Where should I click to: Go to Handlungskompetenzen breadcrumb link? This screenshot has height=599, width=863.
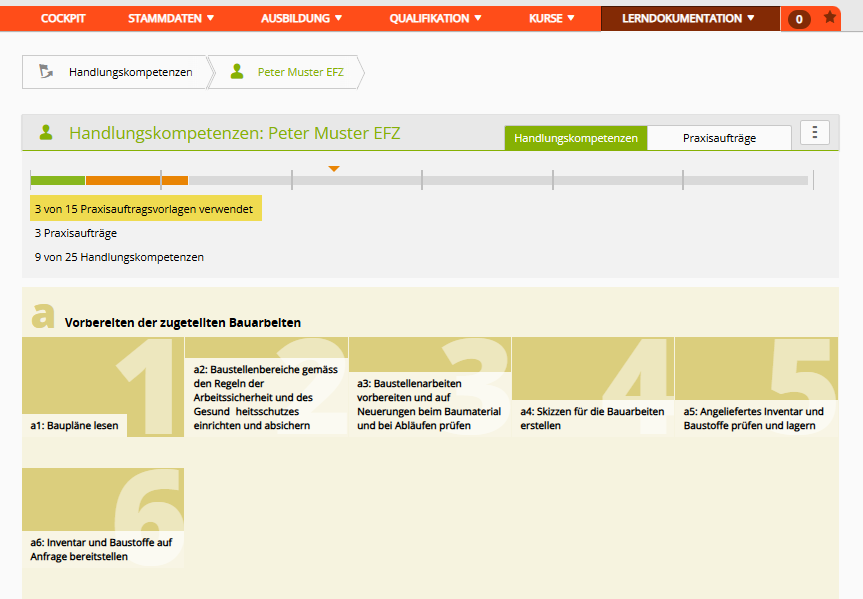(130, 72)
